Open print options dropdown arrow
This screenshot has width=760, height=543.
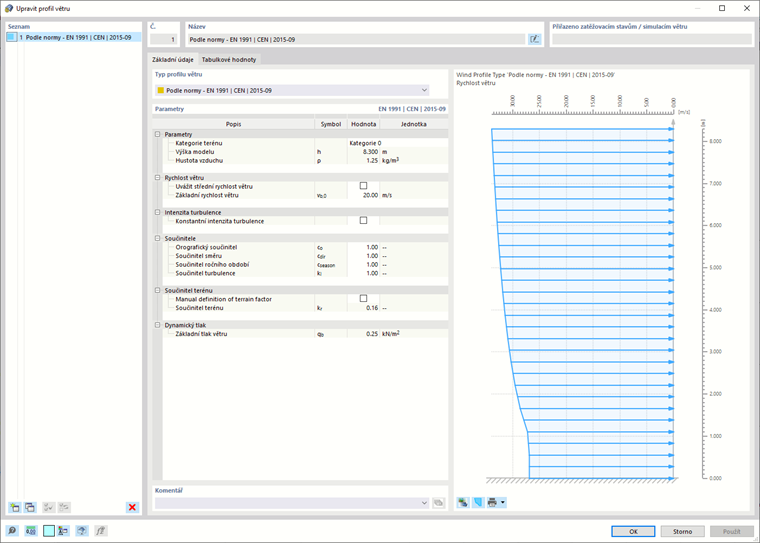(503, 502)
